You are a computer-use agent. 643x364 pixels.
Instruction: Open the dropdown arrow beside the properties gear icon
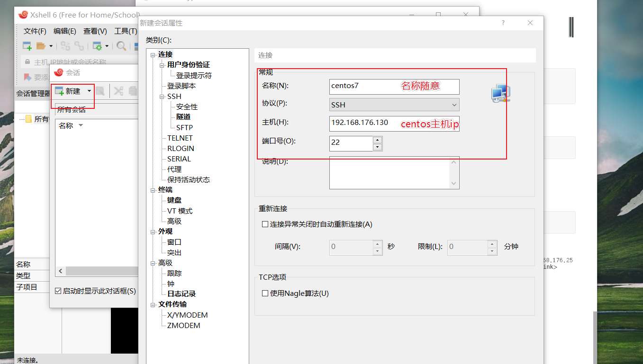107,46
